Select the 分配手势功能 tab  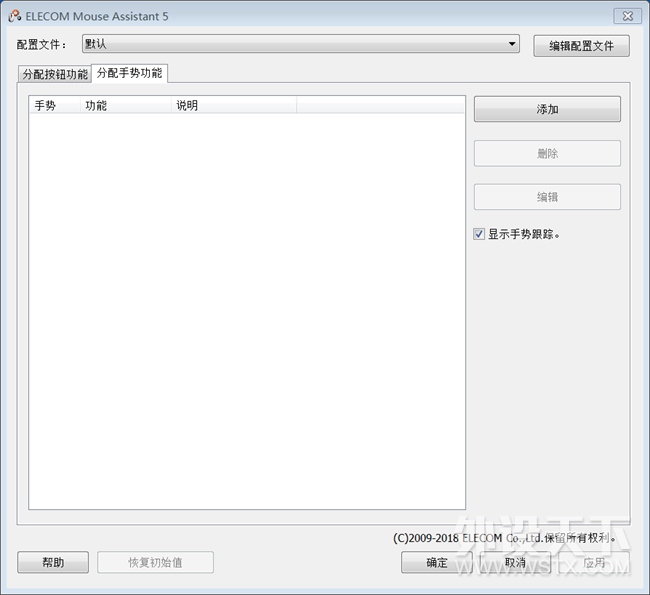tap(129, 73)
